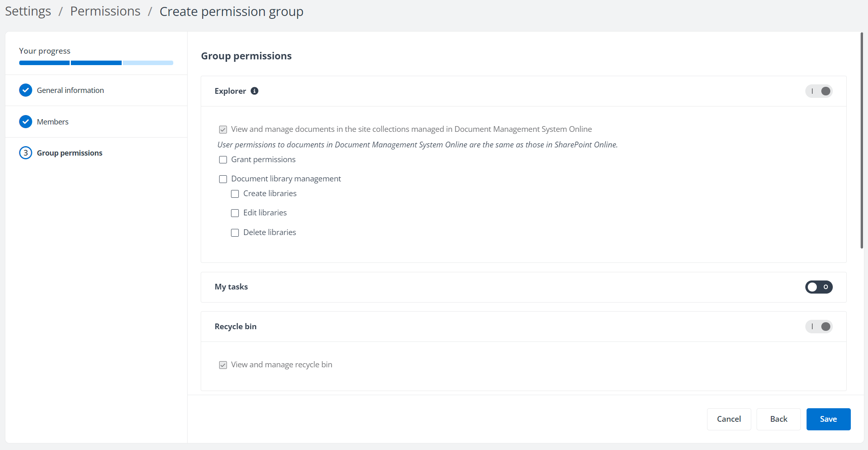
Task: Click the Members completed checkmark icon
Action: coord(25,122)
